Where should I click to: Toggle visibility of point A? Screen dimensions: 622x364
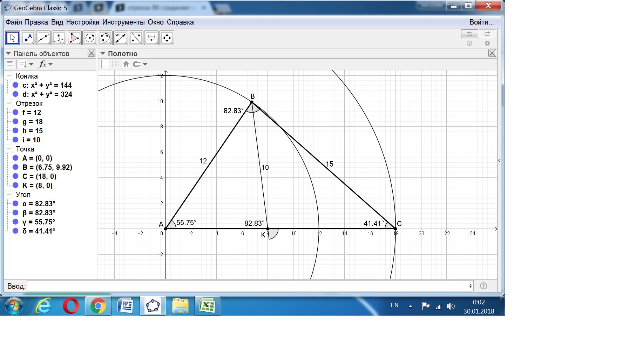click(x=15, y=158)
